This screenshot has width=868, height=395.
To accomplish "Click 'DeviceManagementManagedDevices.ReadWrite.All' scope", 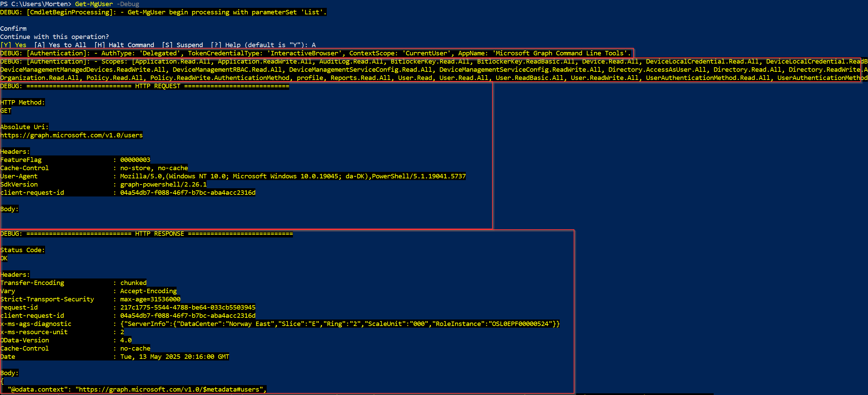I will tap(83, 70).
